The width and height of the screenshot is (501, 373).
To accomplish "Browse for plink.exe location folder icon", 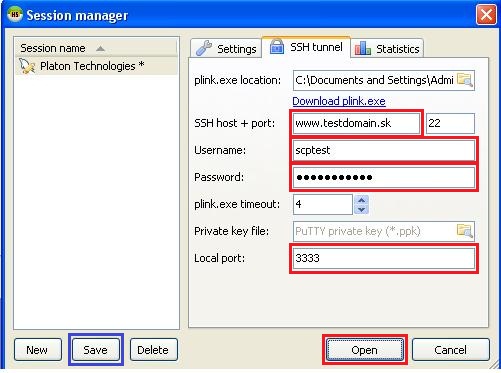I will [465, 80].
